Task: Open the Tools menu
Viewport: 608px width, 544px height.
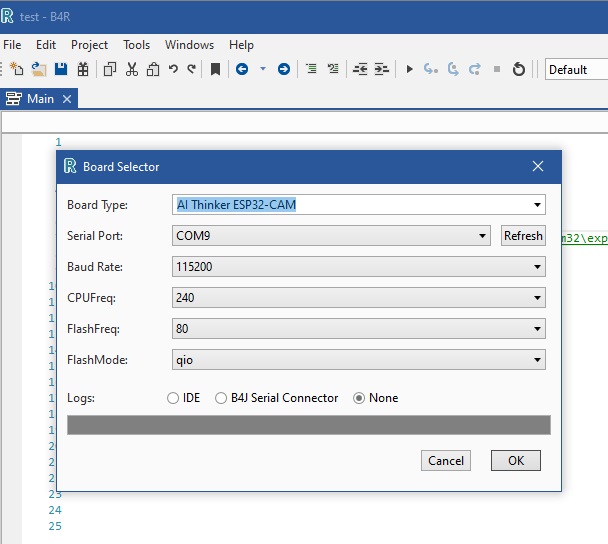Action: pyautogui.click(x=136, y=45)
